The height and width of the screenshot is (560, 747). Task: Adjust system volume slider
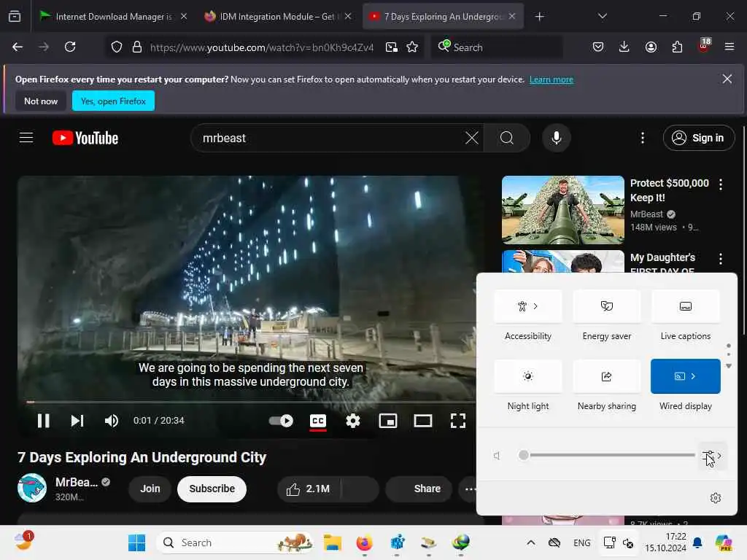click(608, 455)
